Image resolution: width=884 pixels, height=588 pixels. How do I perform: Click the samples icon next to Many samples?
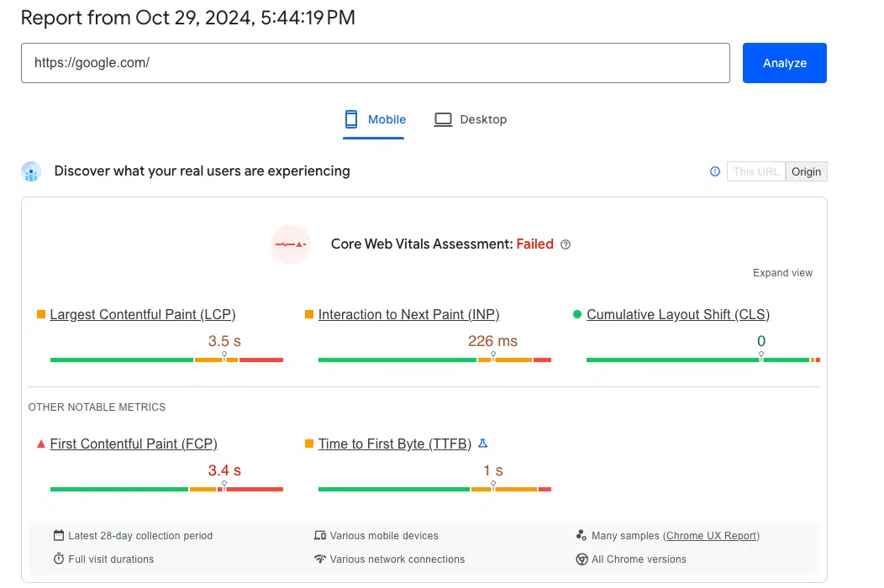click(582, 535)
